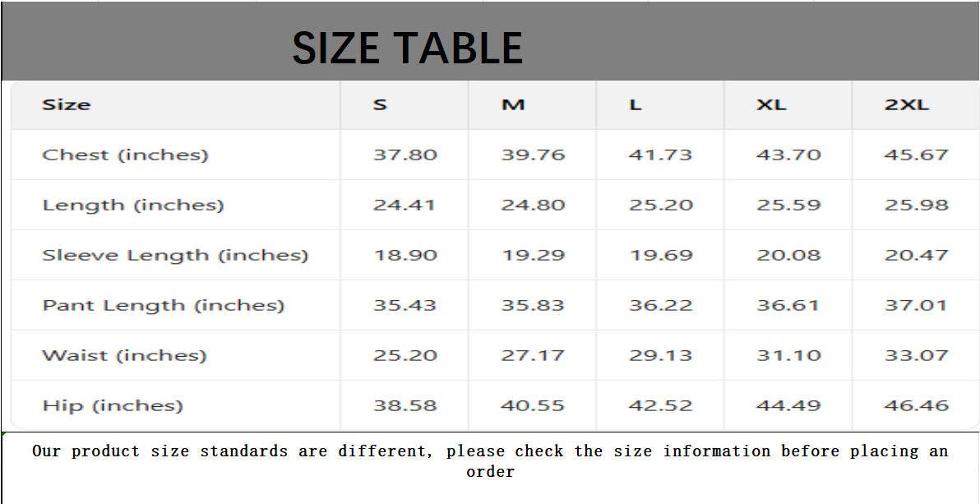Select the cell with value 41.73
Viewport: 980px width, 504px height.
tap(660, 155)
